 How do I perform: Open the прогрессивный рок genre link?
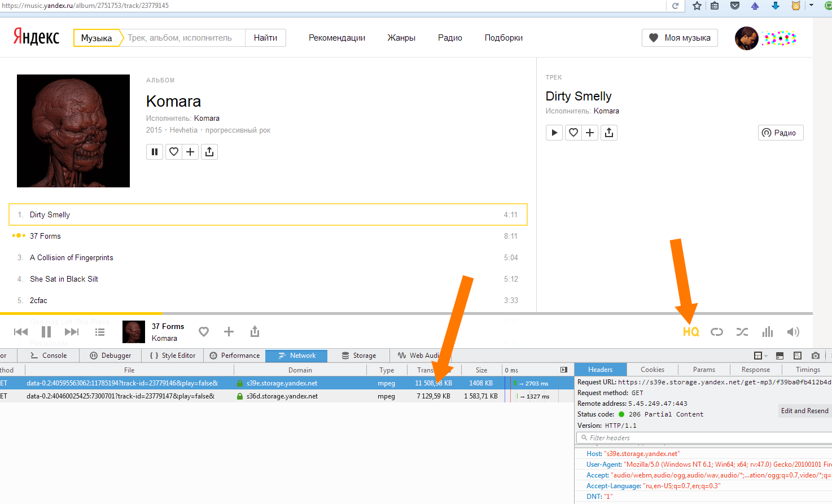point(238,130)
